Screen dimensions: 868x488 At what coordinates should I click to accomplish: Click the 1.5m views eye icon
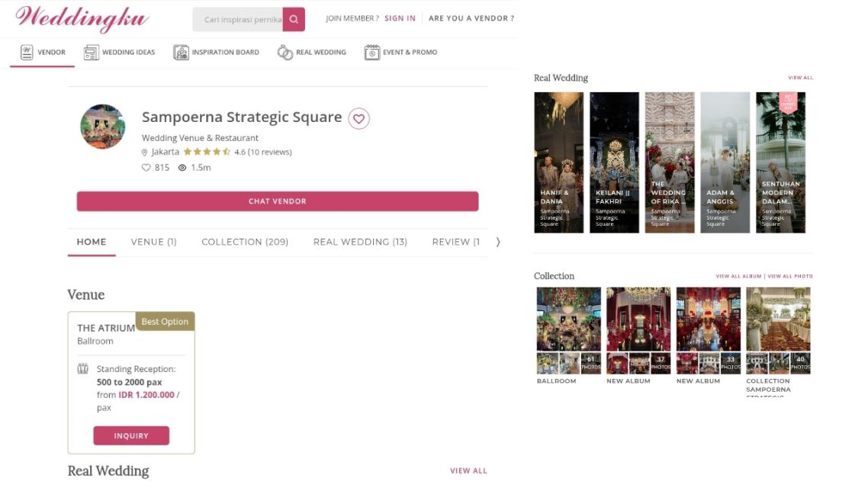click(182, 168)
